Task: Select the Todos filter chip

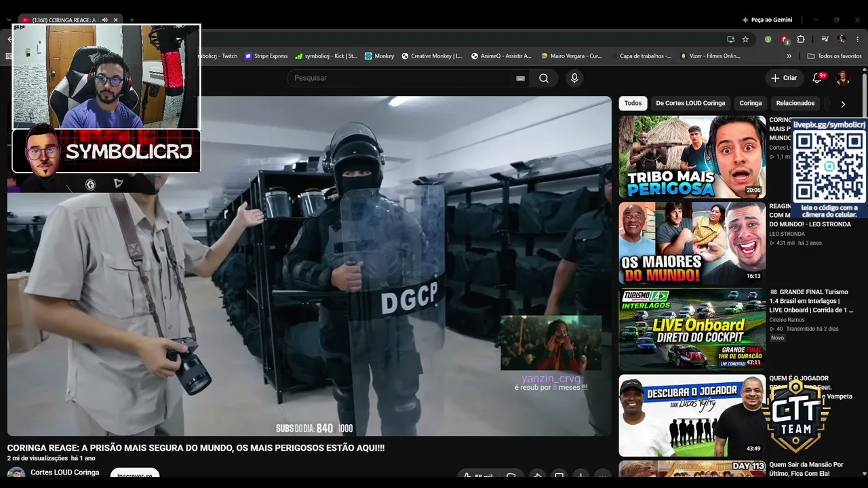Action: click(633, 104)
